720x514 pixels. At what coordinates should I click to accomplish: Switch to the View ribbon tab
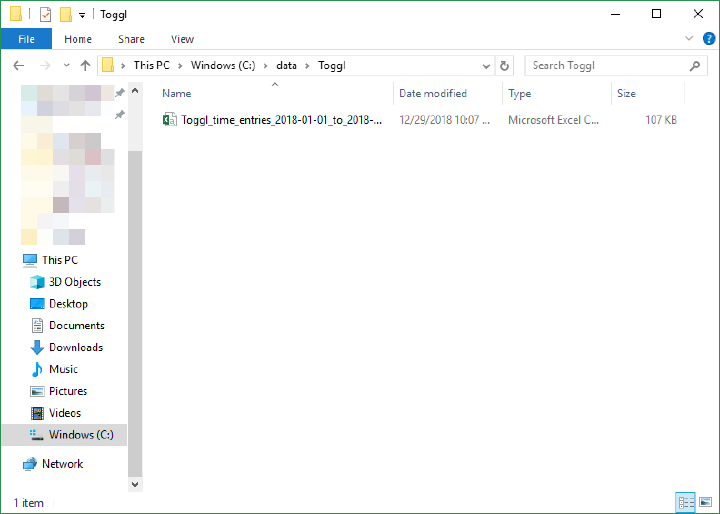182,39
